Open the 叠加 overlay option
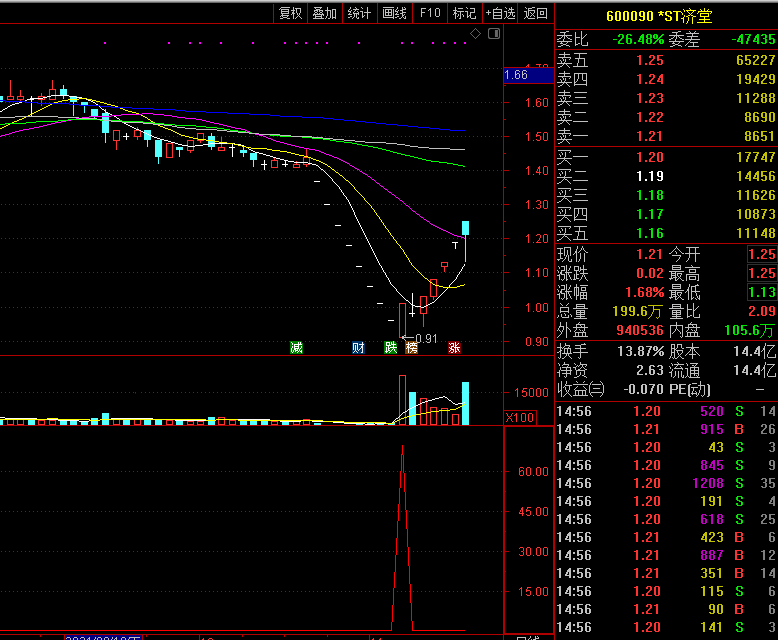Viewport: 778px width, 640px height. click(325, 13)
